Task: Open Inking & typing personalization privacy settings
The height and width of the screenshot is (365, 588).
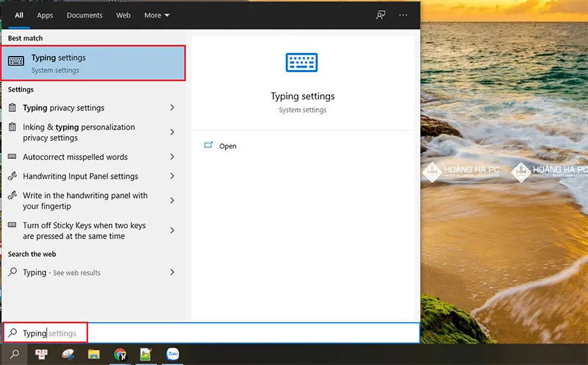Action: (x=92, y=132)
